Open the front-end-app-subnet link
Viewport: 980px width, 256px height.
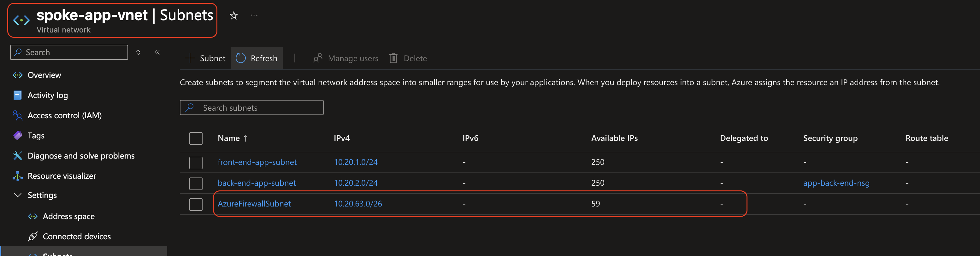coord(257,162)
